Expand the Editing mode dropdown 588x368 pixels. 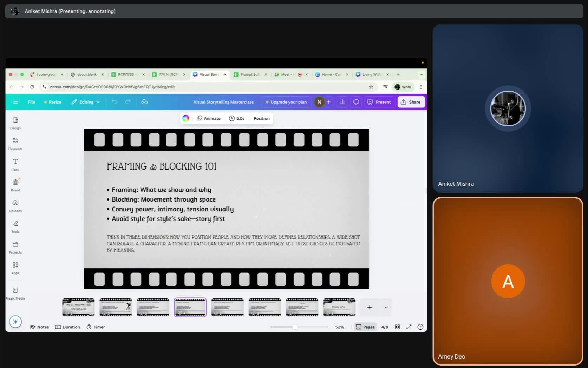tap(86, 102)
